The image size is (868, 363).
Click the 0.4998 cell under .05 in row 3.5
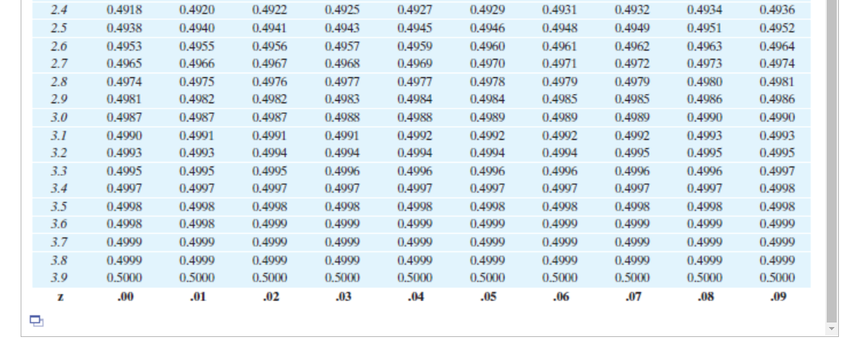pos(487,206)
